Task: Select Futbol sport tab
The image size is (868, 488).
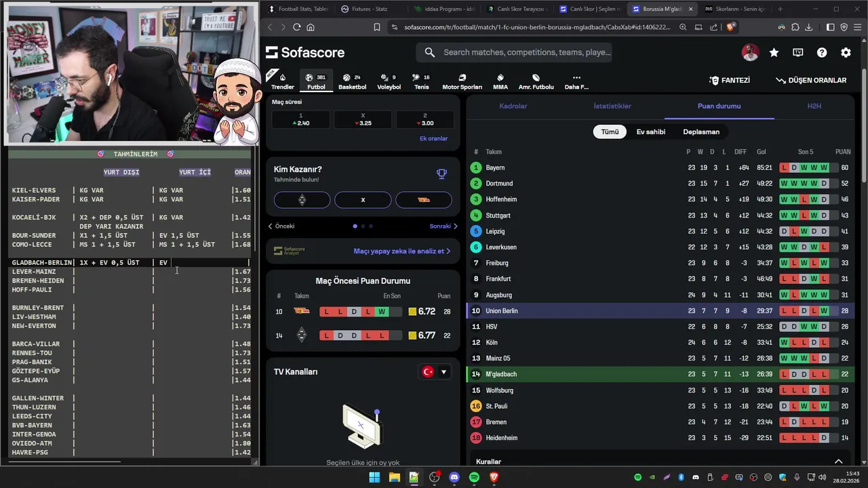Action: click(x=316, y=81)
